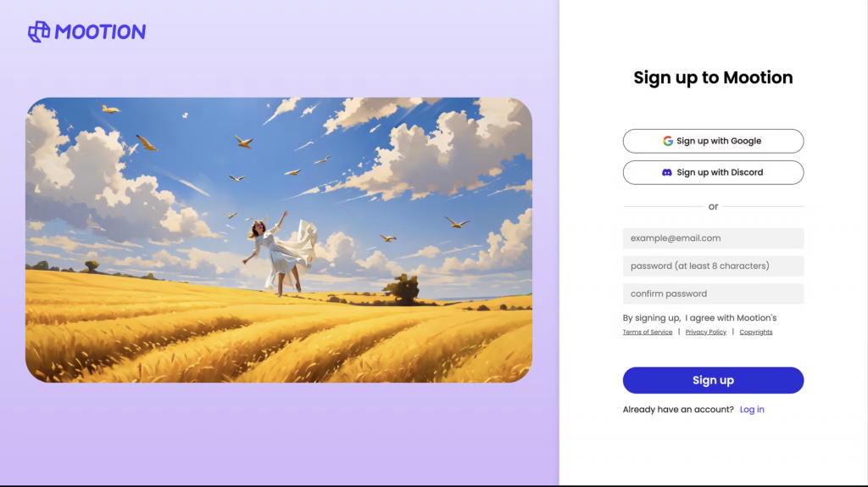Submit with the blue Sign up button
The width and height of the screenshot is (868, 487).
(x=713, y=380)
